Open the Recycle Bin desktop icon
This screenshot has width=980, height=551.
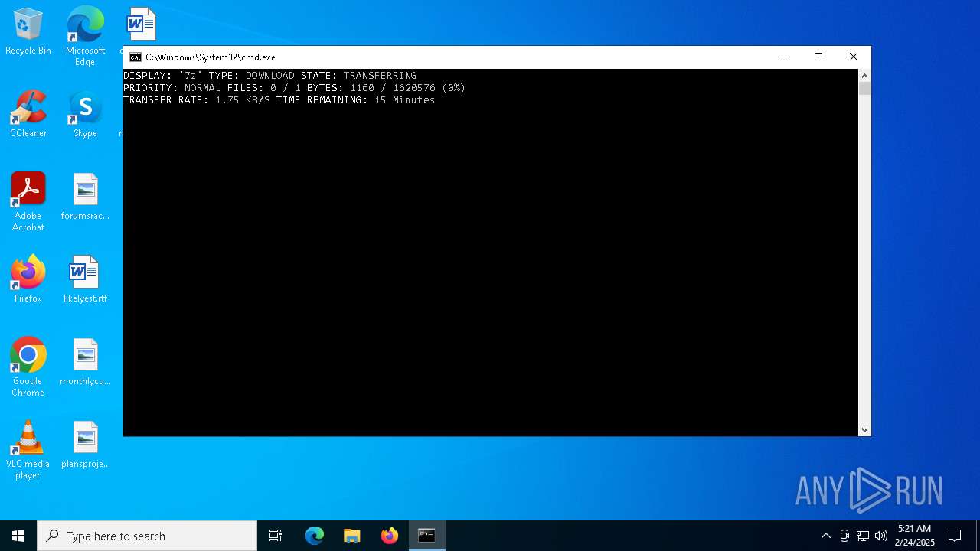(28, 32)
